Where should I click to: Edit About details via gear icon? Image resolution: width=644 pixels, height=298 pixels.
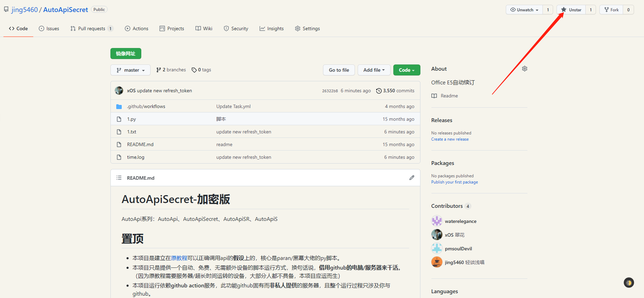[x=525, y=69]
